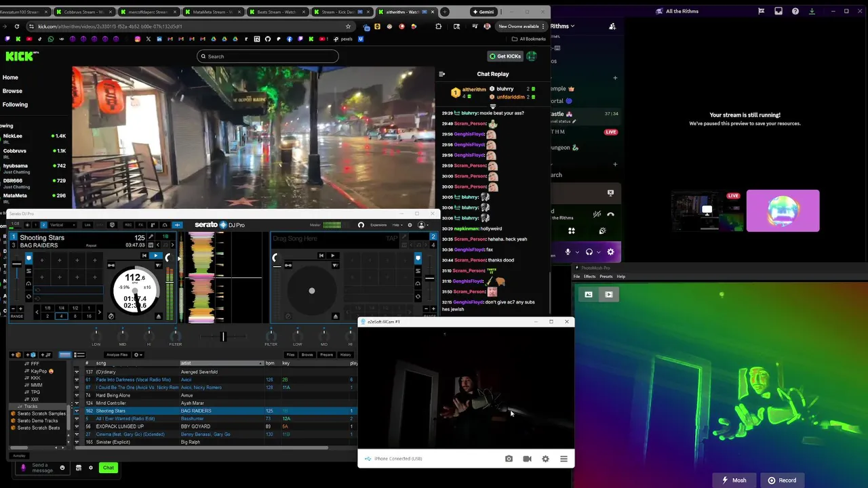Jump to track start on deck 1
868x488 pixels.
click(x=144, y=256)
